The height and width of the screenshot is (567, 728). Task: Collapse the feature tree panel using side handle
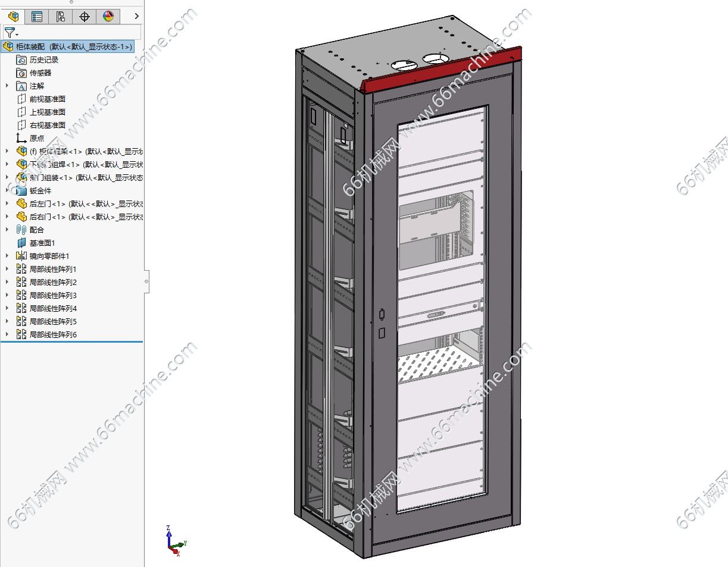[x=146, y=281]
